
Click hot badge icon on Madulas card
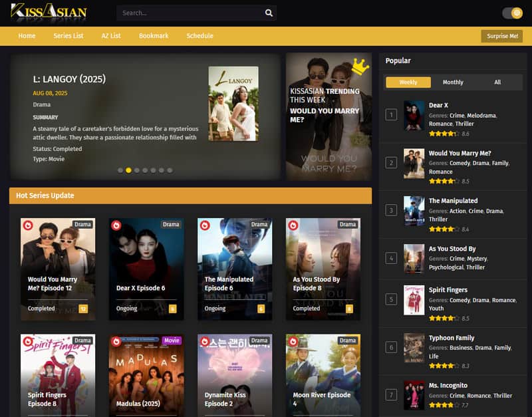116,342
